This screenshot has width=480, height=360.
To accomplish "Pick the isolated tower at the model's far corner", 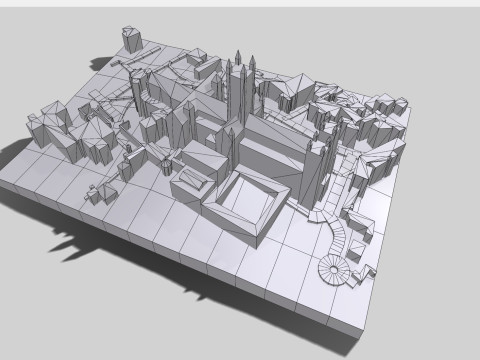I will point(132,39).
